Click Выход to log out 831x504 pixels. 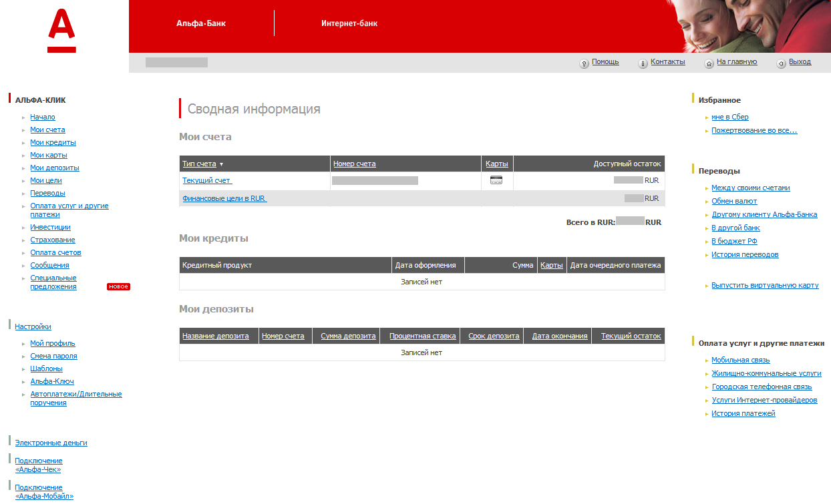[800, 61]
